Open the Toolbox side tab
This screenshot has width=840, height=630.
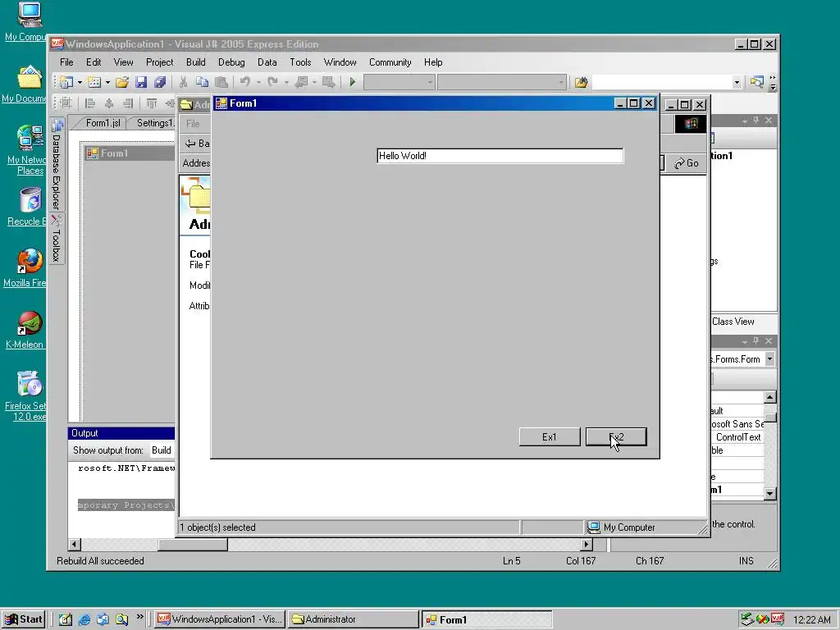coord(57,239)
